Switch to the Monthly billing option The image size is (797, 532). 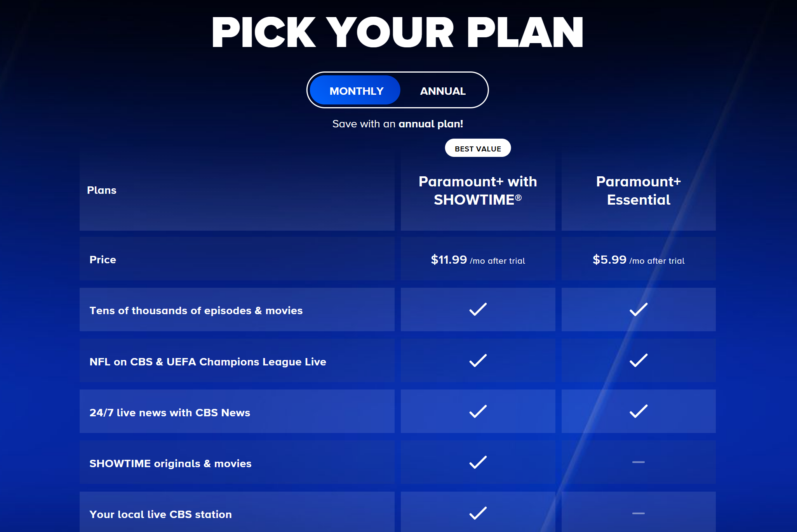pos(356,91)
